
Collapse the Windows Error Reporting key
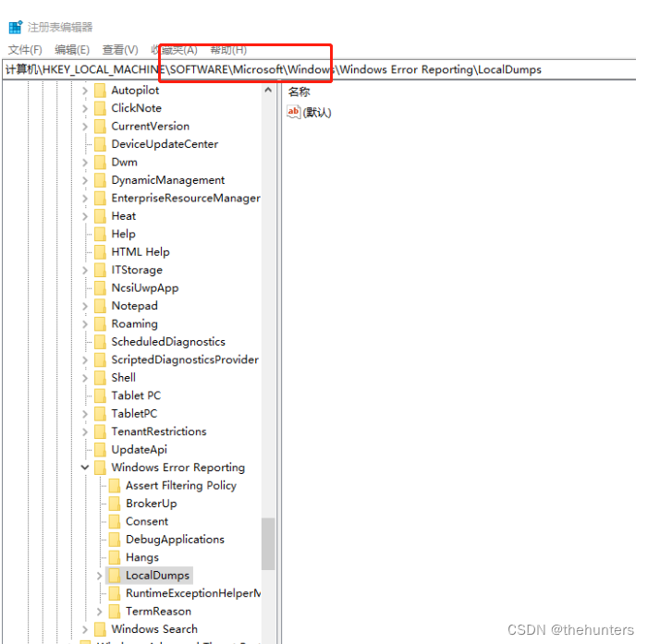[x=85, y=468]
